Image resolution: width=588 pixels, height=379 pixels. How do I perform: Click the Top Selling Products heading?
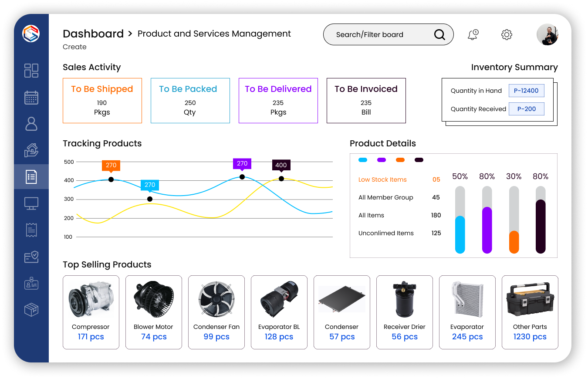107,264
